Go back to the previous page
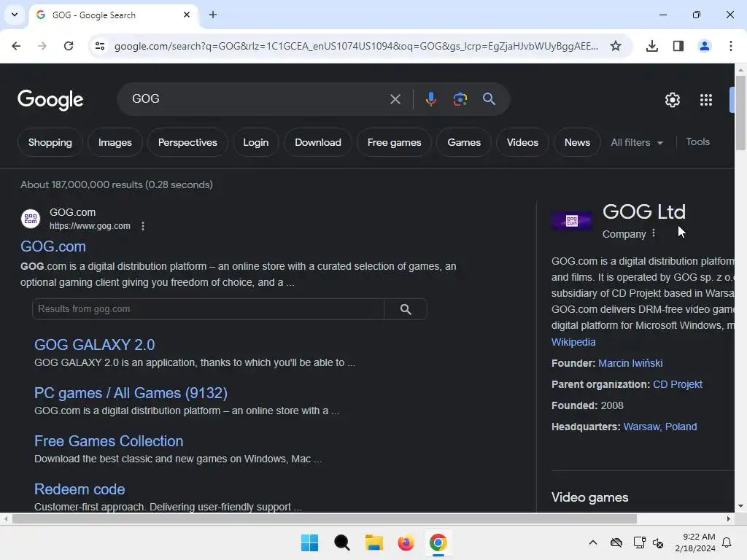The height and width of the screenshot is (560, 747). [x=16, y=46]
